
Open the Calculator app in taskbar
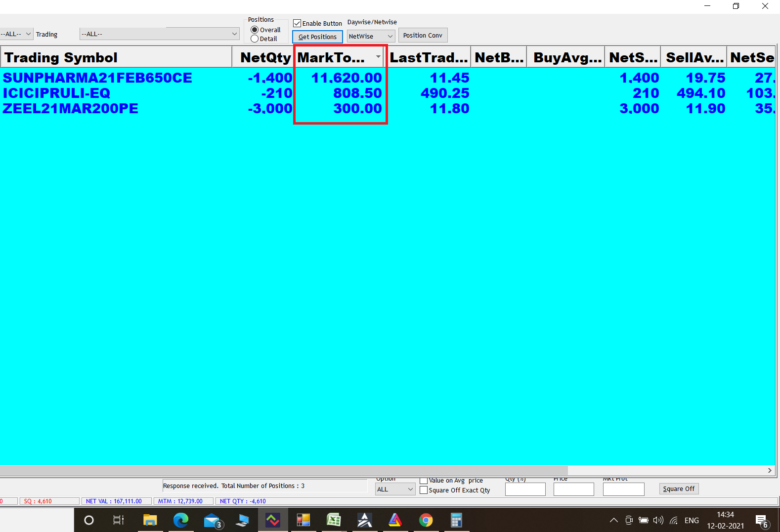tap(456, 520)
